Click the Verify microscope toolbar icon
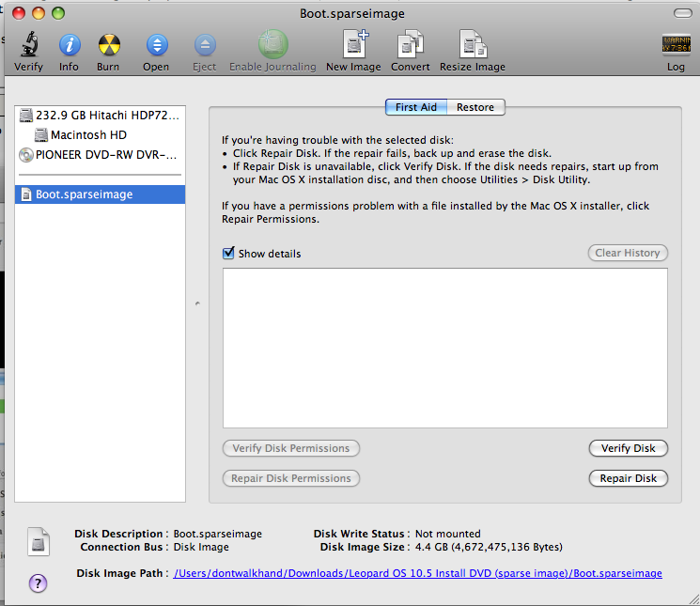 coord(29,44)
